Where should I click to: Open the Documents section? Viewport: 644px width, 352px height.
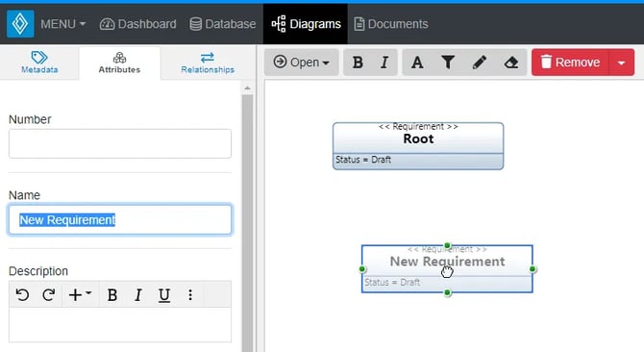pyautogui.click(x=390, y=24)
